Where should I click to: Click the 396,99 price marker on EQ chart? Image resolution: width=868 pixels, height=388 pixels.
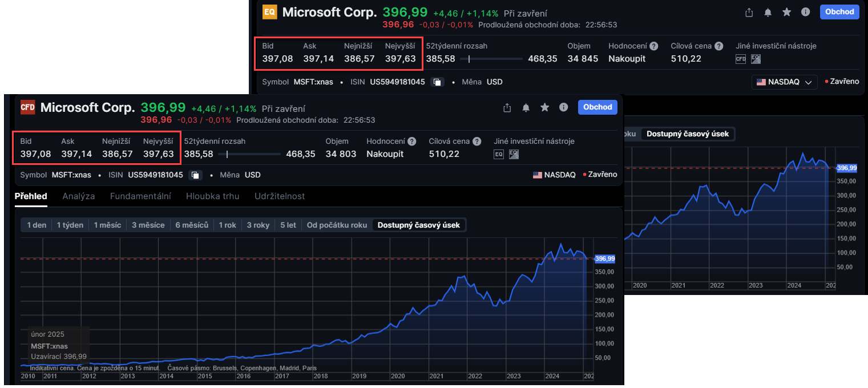point(847,168)
